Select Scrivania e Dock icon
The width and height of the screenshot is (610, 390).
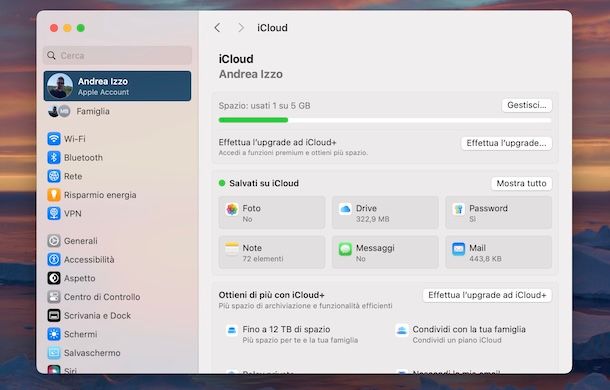pos(54,315)
